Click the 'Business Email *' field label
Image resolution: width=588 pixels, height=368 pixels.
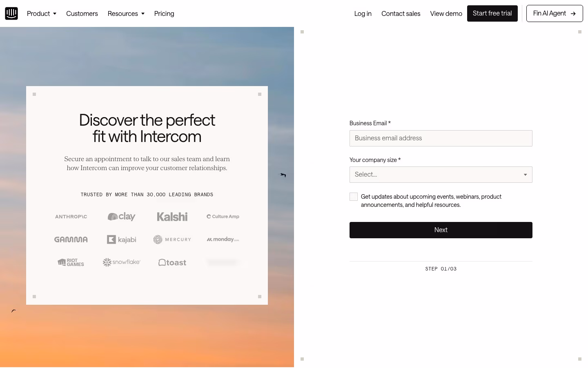(x=370, y=123)
